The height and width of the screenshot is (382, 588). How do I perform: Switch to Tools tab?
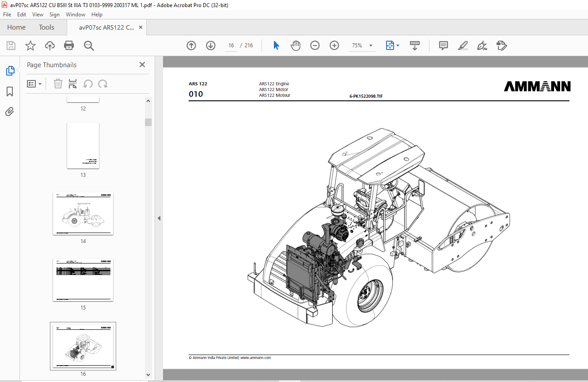point(46,27)
